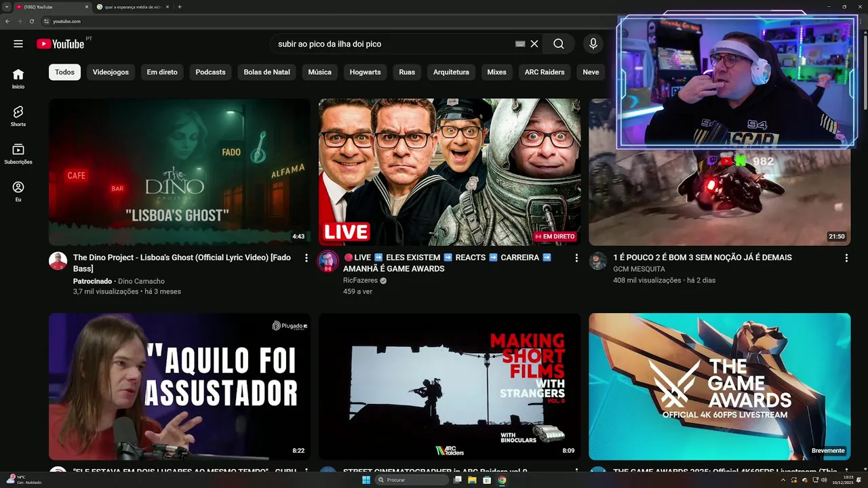Click the YouTube search input field
The height and width of the screenshot is (488, 868).
click(393, 44)
